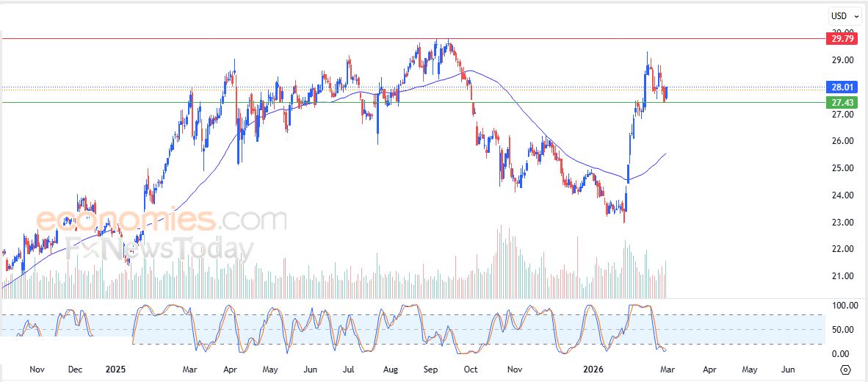868x382 pixels.
Task: Click the 100.00 level on oscillator scale
Action: [839, 305]
